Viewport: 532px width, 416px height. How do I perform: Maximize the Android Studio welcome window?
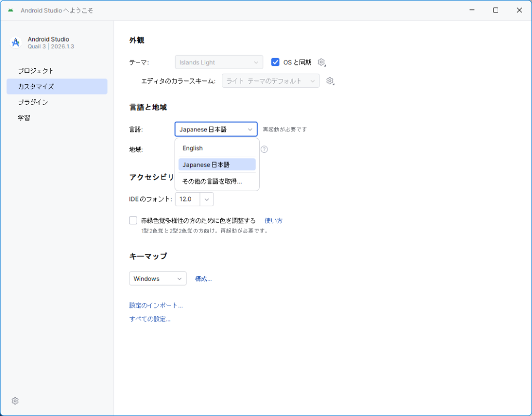tap(495, 10)
